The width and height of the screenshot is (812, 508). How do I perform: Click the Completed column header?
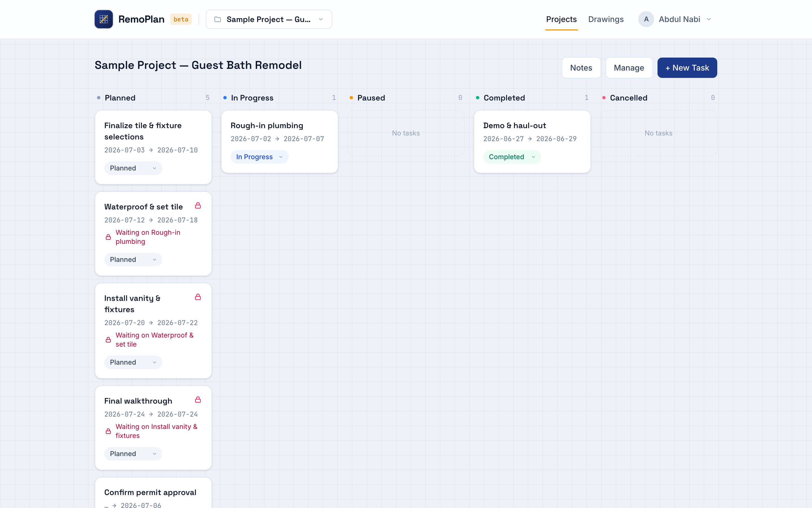coord(504,98)
